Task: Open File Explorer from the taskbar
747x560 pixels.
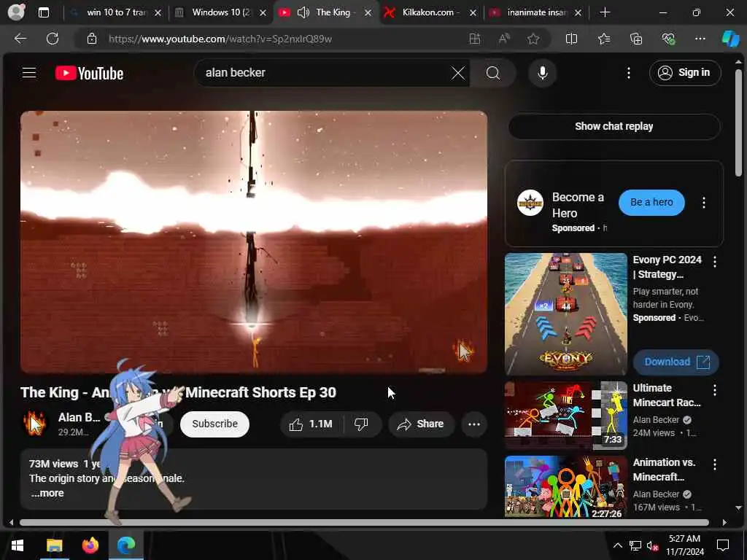Action: 54,545
